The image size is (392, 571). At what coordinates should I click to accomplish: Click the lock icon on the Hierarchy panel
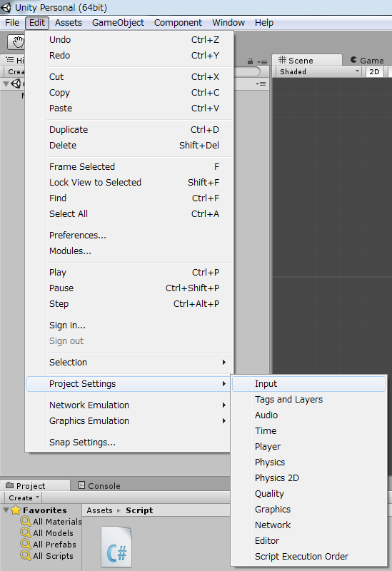(x=250, y=61)
